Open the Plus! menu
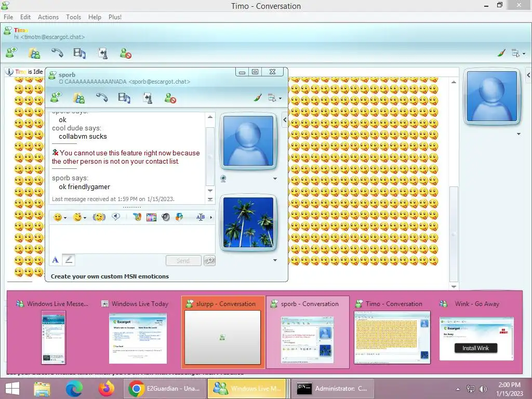The height and width of the screenshot is (399, 532). 115,17
